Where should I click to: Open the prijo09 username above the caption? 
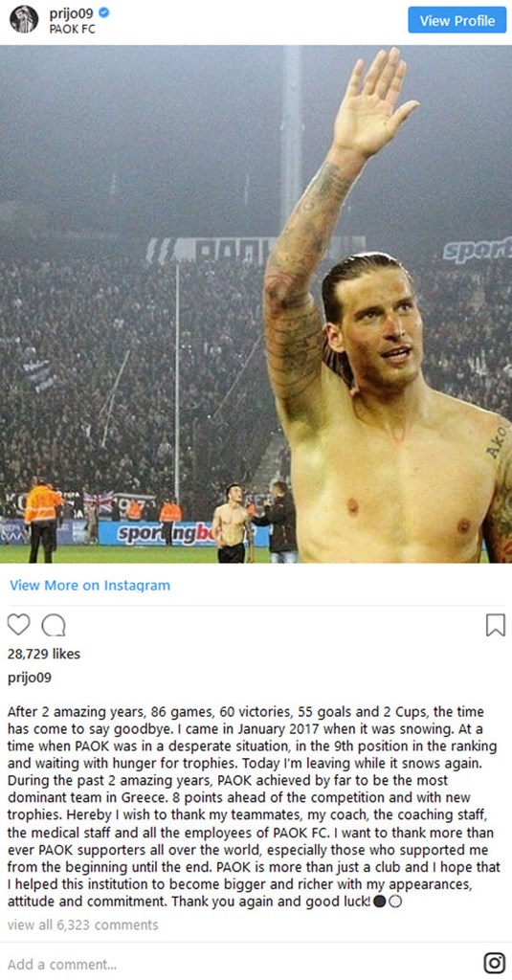pyautogui.click(x=30, y=679)
